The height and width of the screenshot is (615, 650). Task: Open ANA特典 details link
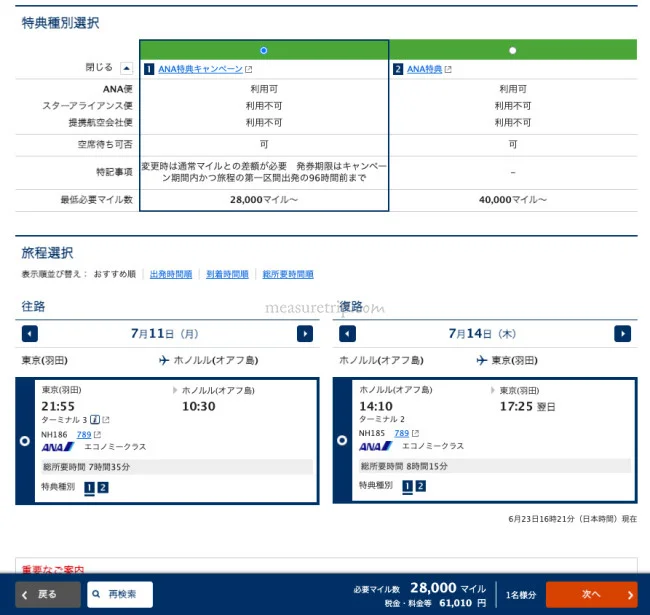coord(424,69)
